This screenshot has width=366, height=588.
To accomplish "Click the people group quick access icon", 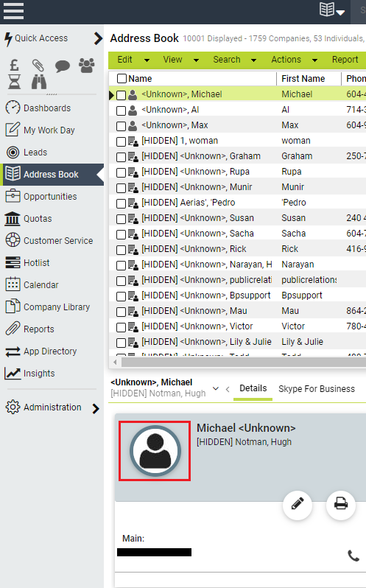I will tap(87, 66).
